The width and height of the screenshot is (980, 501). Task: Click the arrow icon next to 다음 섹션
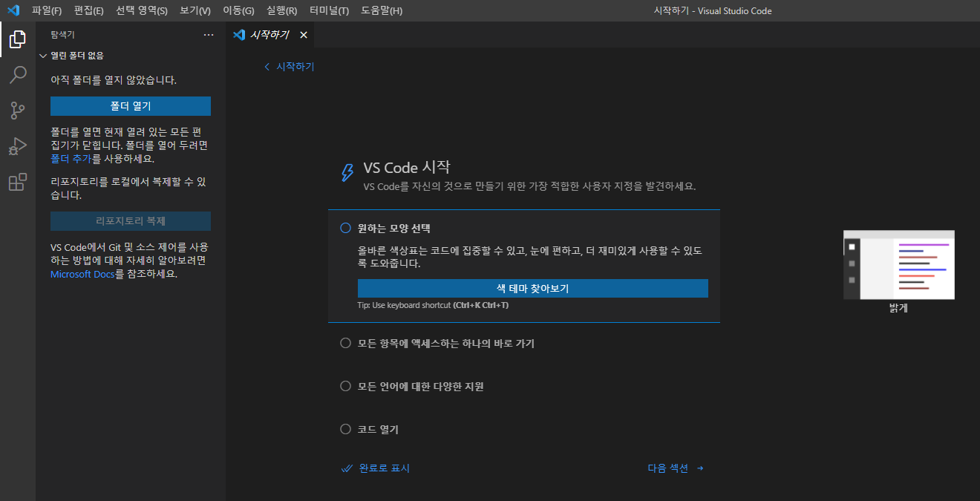point(700,468)
